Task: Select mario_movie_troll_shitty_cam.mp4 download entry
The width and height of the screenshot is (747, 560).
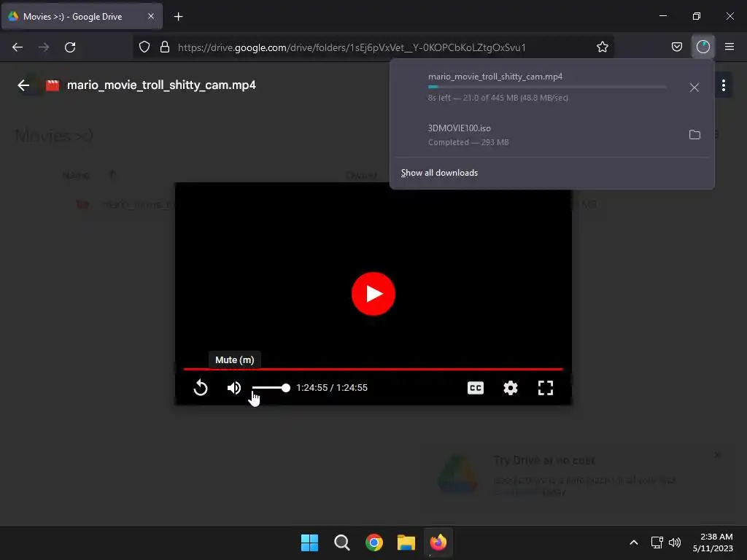Action: coord(551,87)
